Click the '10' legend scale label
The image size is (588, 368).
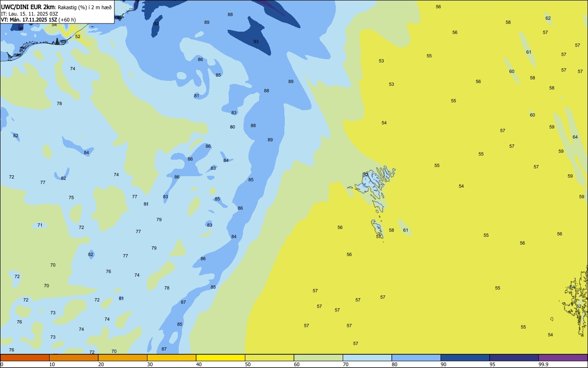pos(52,364)
